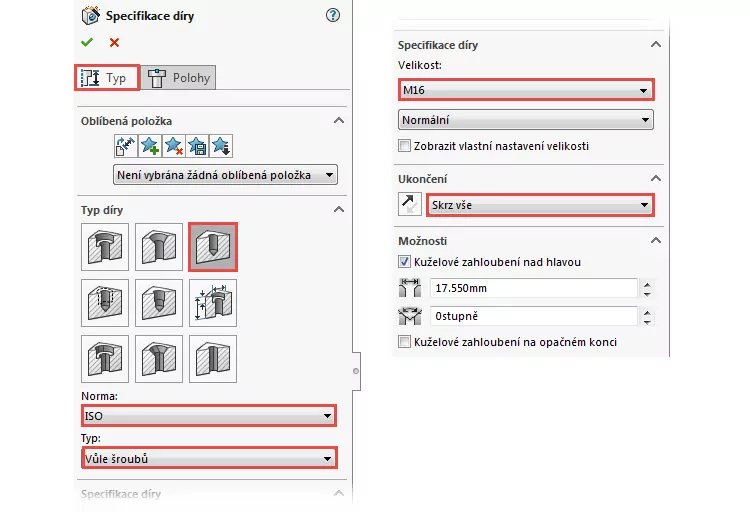Open the Normální fit dropdown
Screen dimensions: 750x512
[x=526, y=120]
